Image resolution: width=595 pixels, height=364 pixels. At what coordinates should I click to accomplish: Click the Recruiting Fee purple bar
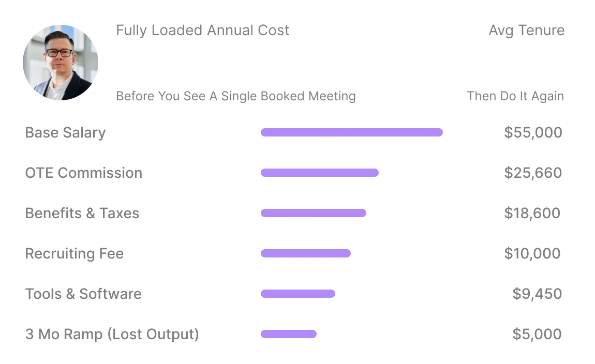pyautogui.click(x=305, y=253)
